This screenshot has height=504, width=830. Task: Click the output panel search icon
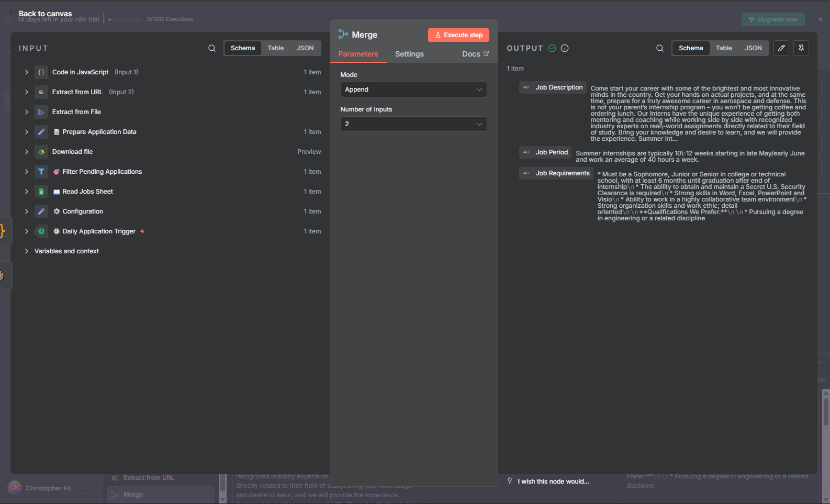pos(660,48)
